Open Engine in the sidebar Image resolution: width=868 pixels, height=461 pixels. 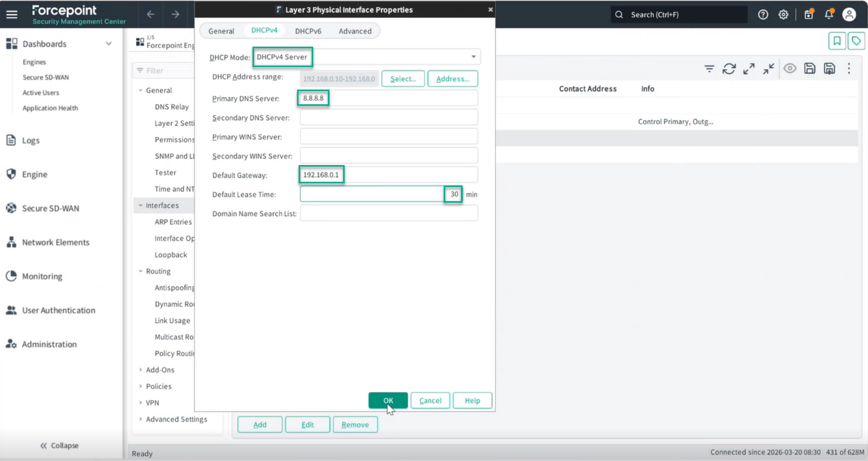[35, 174]
